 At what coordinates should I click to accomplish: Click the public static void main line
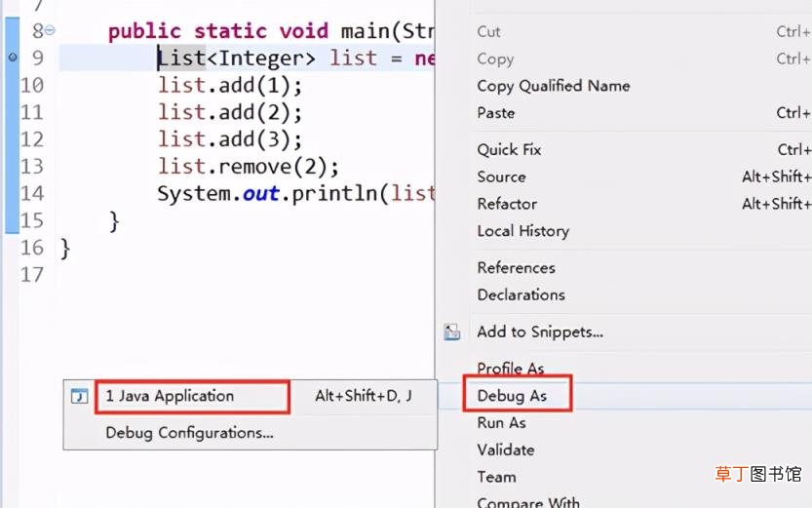pos(271,31)
